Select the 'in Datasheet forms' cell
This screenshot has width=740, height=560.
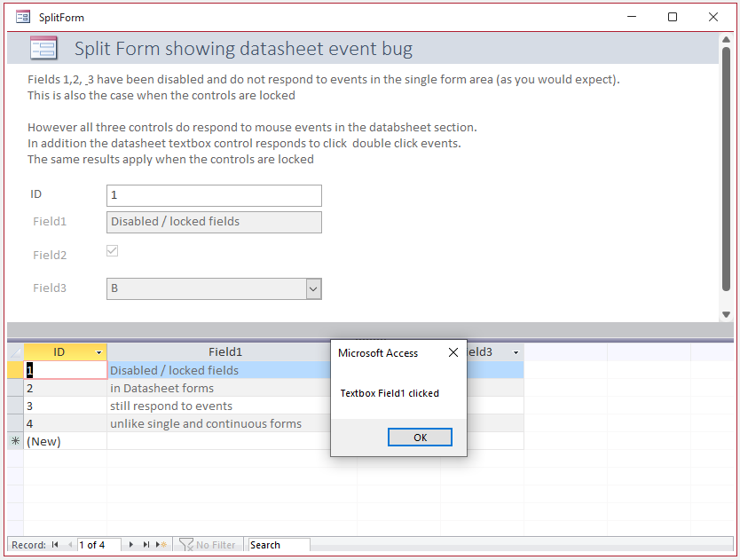(x=219, y=388)
